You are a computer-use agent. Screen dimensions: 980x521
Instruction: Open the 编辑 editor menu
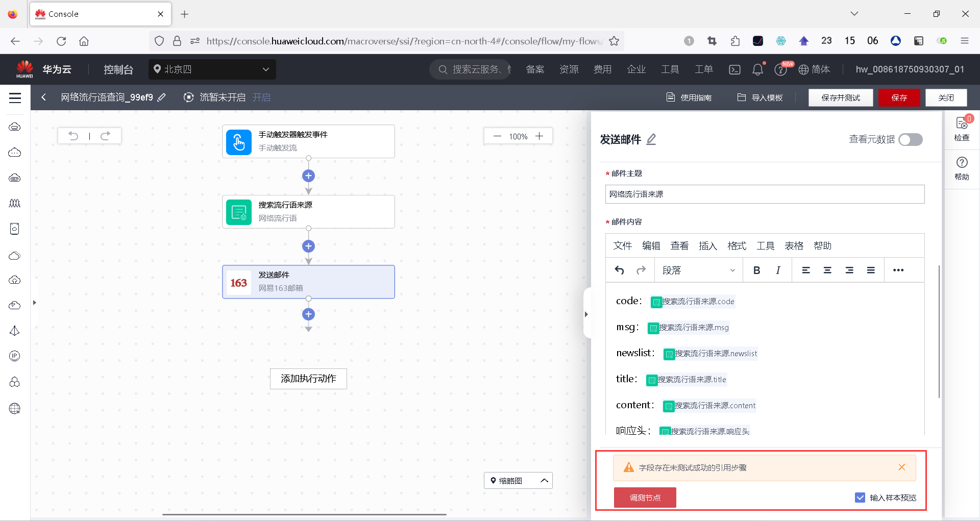point(651,246)
